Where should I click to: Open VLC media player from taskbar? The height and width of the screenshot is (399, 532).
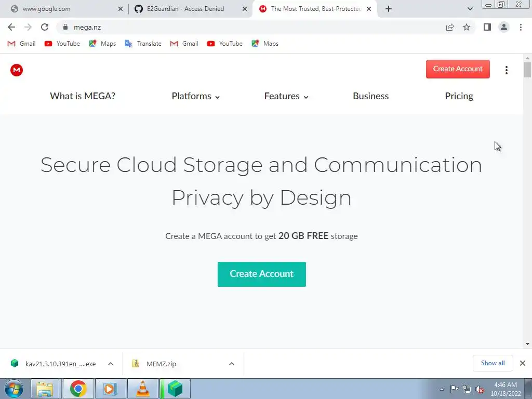pos(142,389)
